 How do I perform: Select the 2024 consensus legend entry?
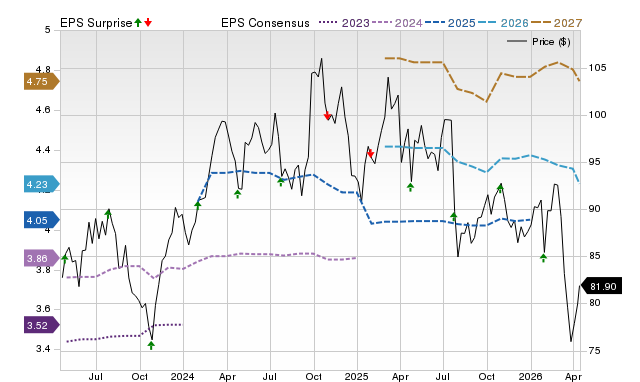[397, 23]
